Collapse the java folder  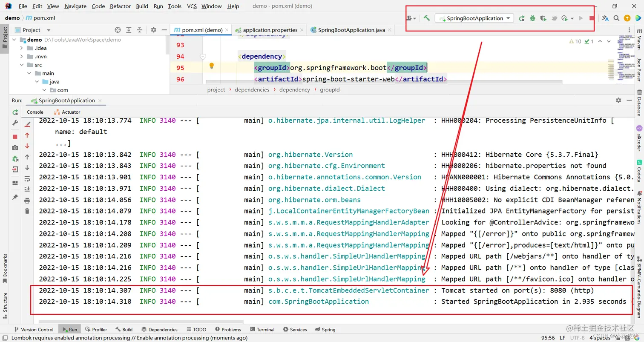click(x=37, y=82)
